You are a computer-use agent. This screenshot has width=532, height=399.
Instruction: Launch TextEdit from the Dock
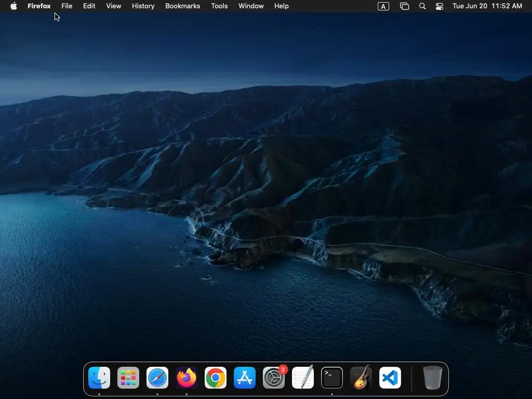[303, 378]
